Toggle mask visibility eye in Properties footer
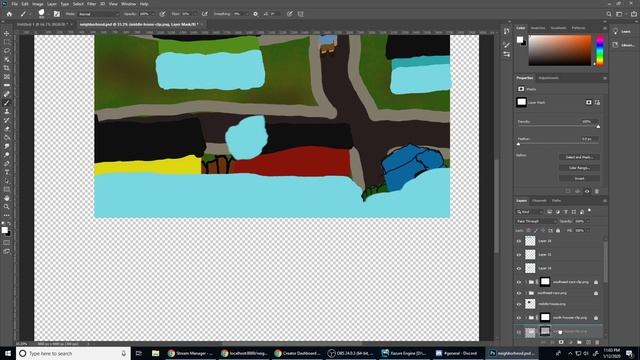Viewport: 640px width, 360px height. (x=587, y=191)
